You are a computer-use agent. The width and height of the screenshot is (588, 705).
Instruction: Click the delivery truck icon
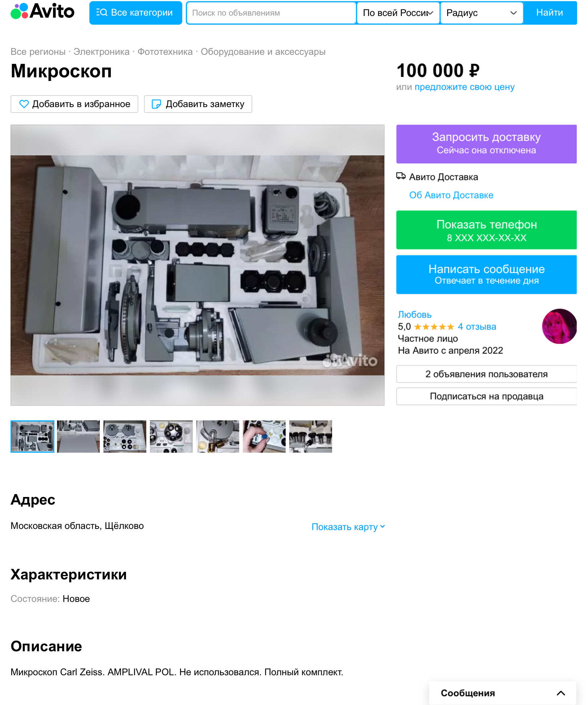[401, 176]
